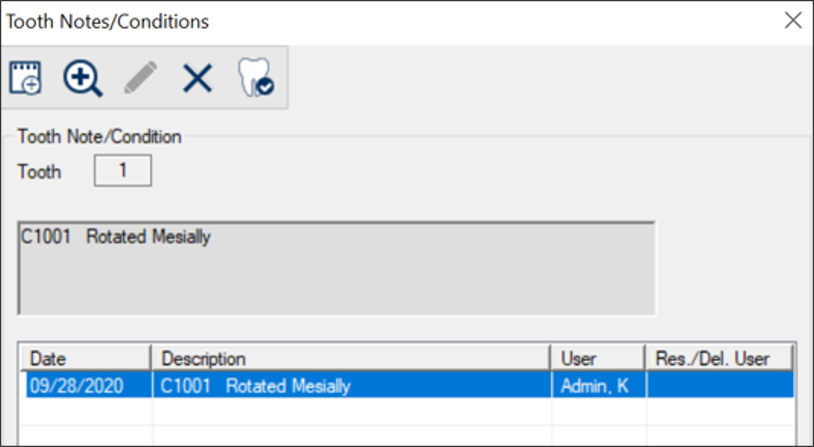
Task: Sort by the User column header
Action: 597,358
